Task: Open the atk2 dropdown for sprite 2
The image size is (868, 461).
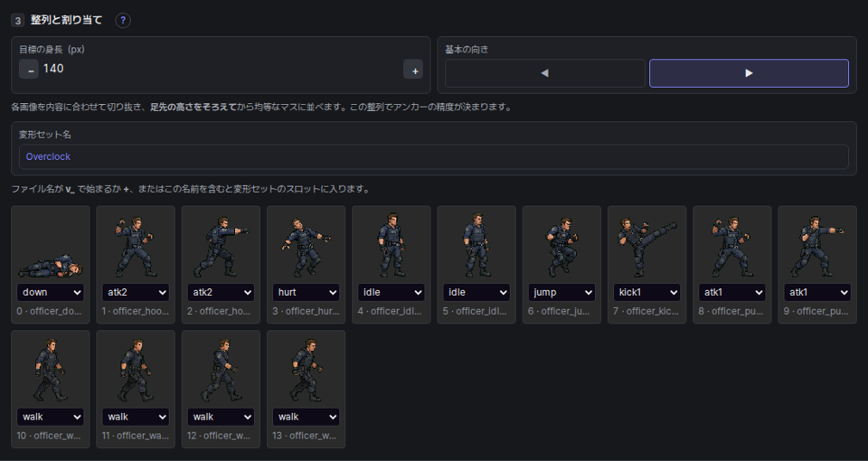Action: coord(221,292)
